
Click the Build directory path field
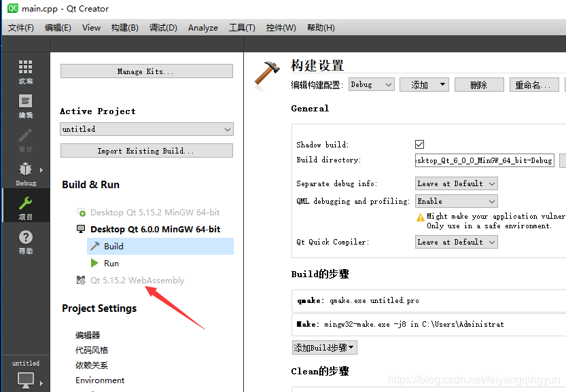[x=484, y=160]
